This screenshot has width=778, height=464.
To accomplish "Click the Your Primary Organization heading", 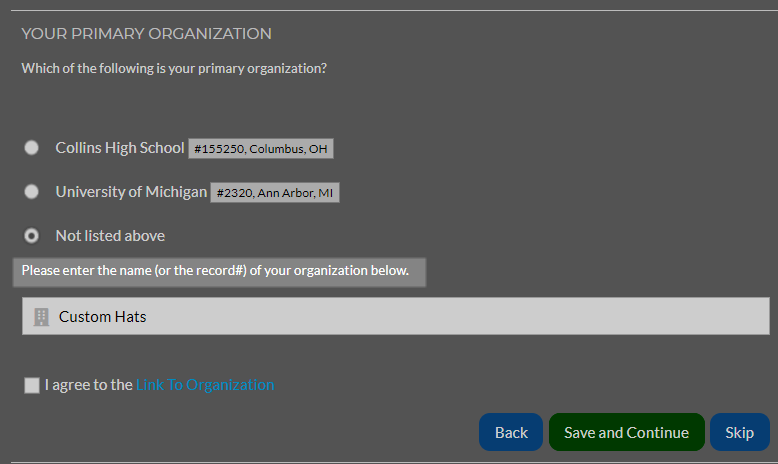I will [146, 34].
